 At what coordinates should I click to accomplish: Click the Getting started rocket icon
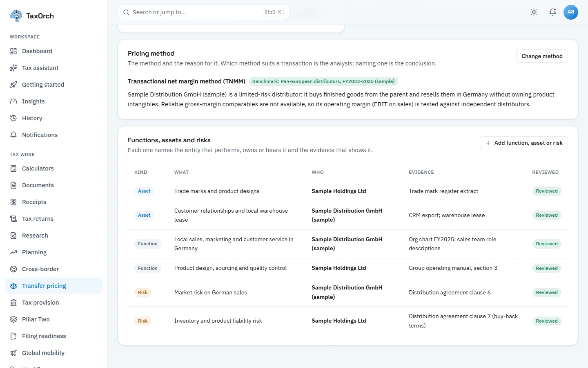click(13, 85)
